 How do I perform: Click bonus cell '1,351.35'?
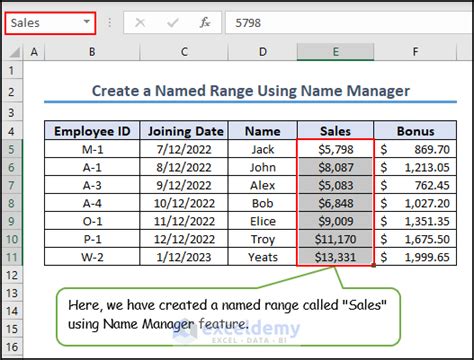415,221
